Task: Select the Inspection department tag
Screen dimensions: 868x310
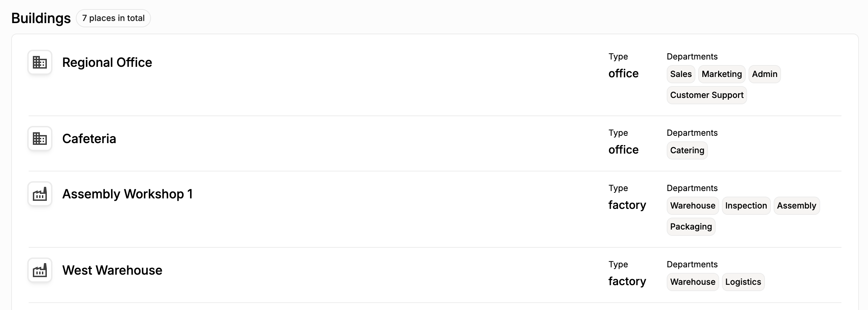Action: tap(746, 206)
